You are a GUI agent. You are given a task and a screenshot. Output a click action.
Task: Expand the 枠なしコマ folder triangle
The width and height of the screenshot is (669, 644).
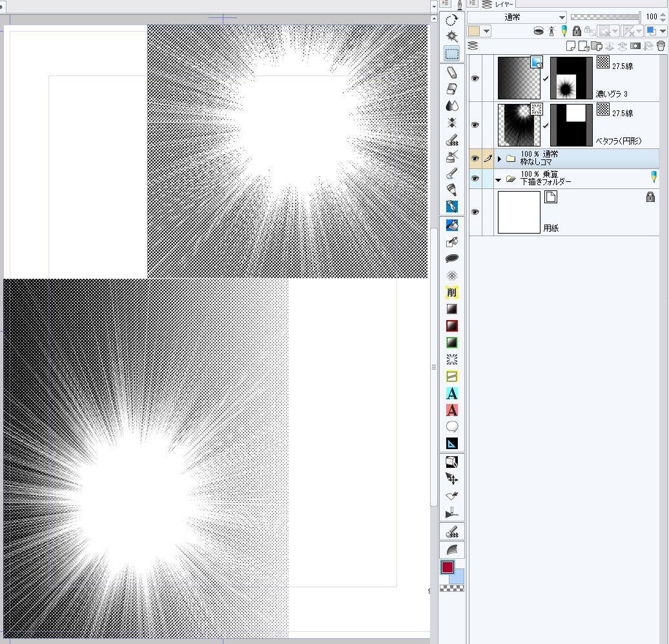tap(499, 159)
